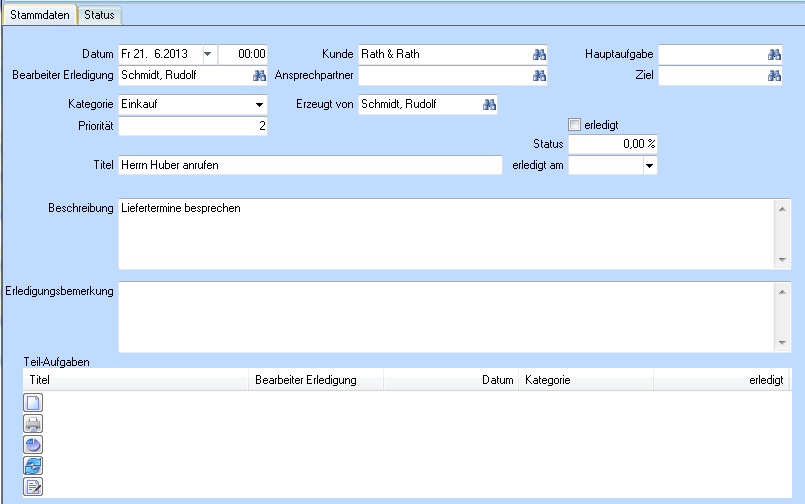Sort sub-tasks by Bearbeiter Erledigung column header
The height and width of the screenshot is (504, 805).
(x=306, y=380)
